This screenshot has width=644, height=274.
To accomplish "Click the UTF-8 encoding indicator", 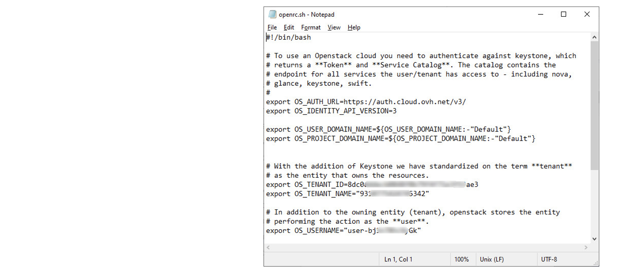I will pyautogui.click(x=548, y=260).
